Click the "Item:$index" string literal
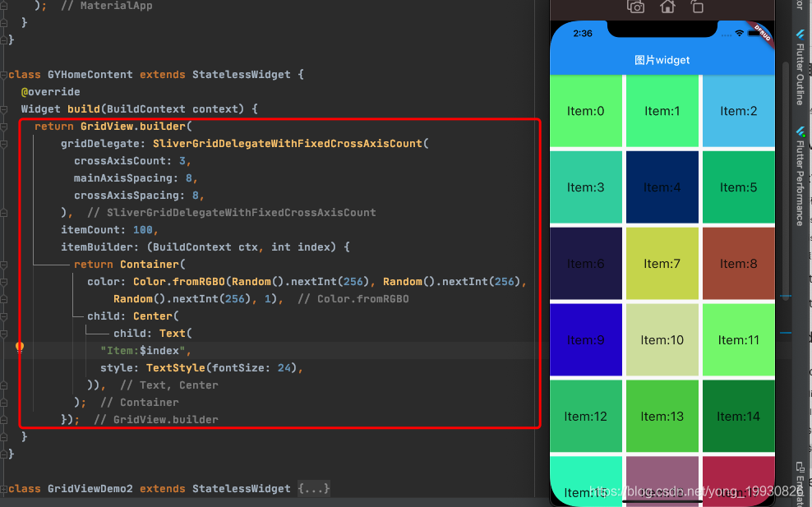The height and width of the screenshot is (507, 812). click(143, 351)
